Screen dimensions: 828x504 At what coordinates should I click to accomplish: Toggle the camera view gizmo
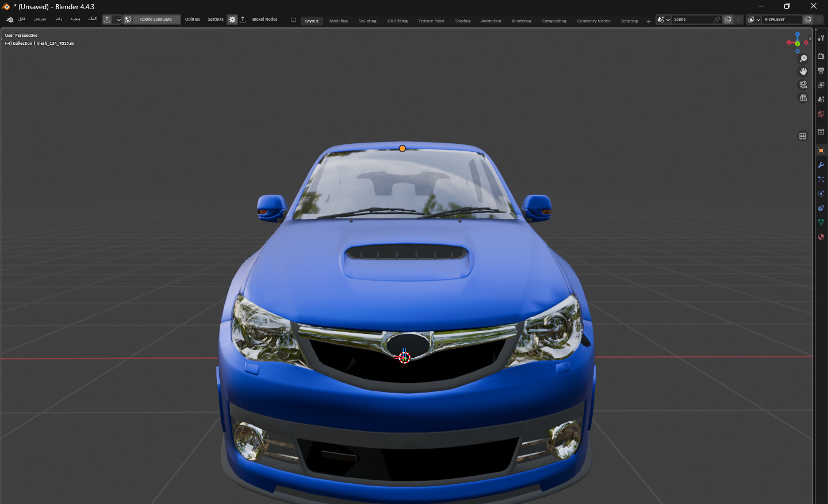803,84
